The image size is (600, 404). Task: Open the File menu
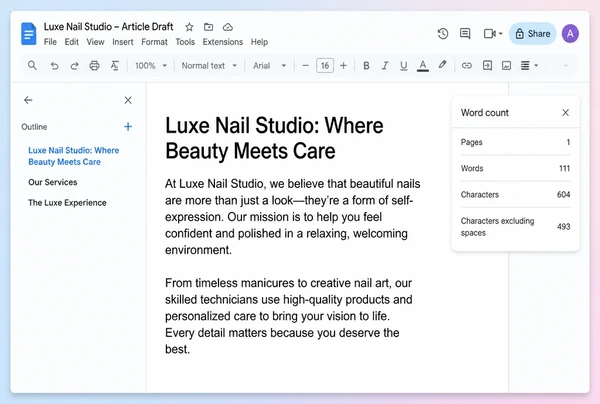coord(50,42)
